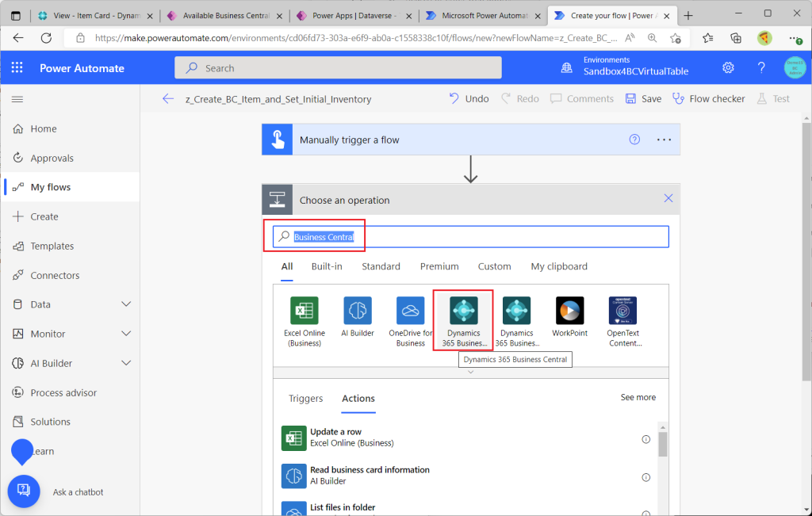Switch to the All connectors tab
This screenshot has height=516, width=812.
287,266
